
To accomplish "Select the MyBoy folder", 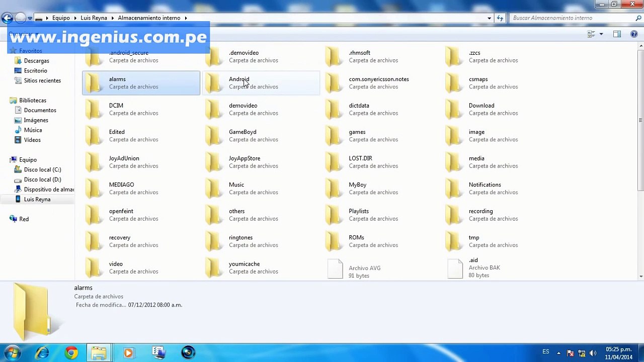I will [x=381, y=189].
